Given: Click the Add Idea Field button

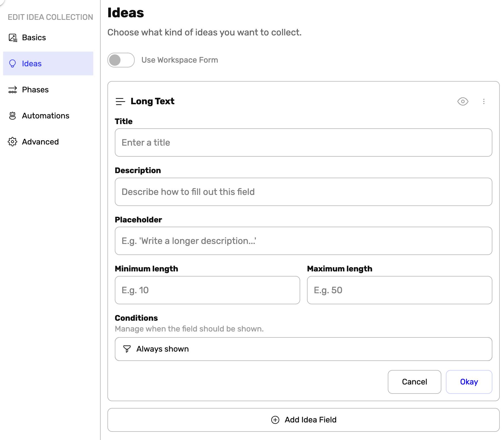Looking at the screenshot, I should [303, 420].
